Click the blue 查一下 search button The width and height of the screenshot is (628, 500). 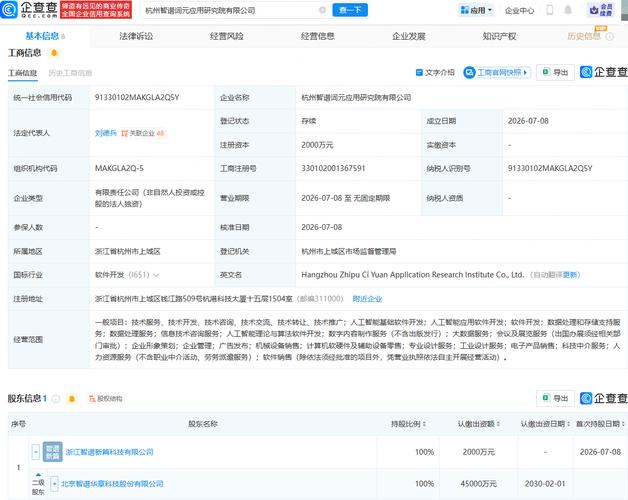[350, 10]
